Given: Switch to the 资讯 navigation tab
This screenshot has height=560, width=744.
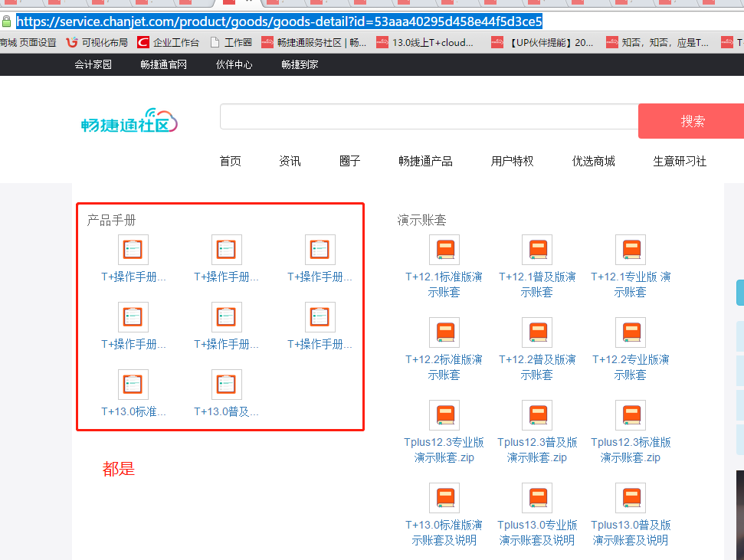Looking at the screenshot, I should click(290, 162).
